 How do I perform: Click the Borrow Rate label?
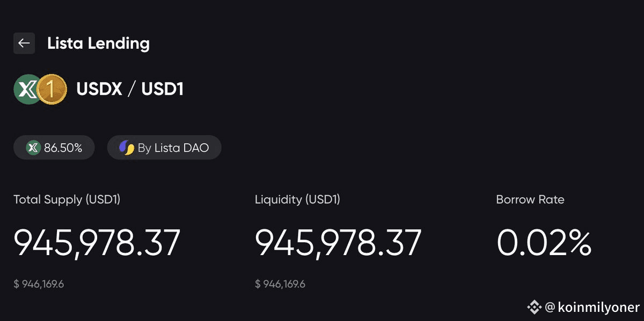(x=530, y=200)
